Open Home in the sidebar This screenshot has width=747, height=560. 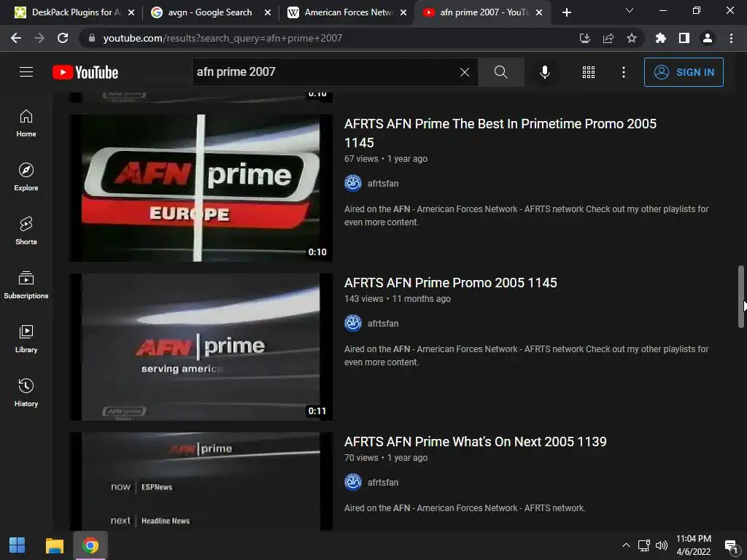(x=26, y=123)
